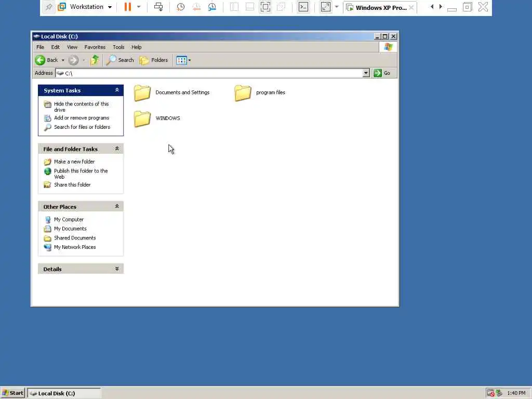The image size is (532, 399).
Task: Select the program files folder
Action: pos(260,92)
